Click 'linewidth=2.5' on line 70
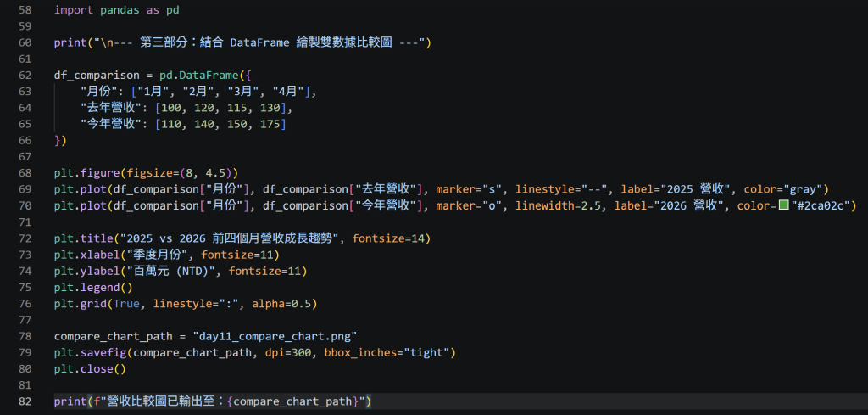 559,205
